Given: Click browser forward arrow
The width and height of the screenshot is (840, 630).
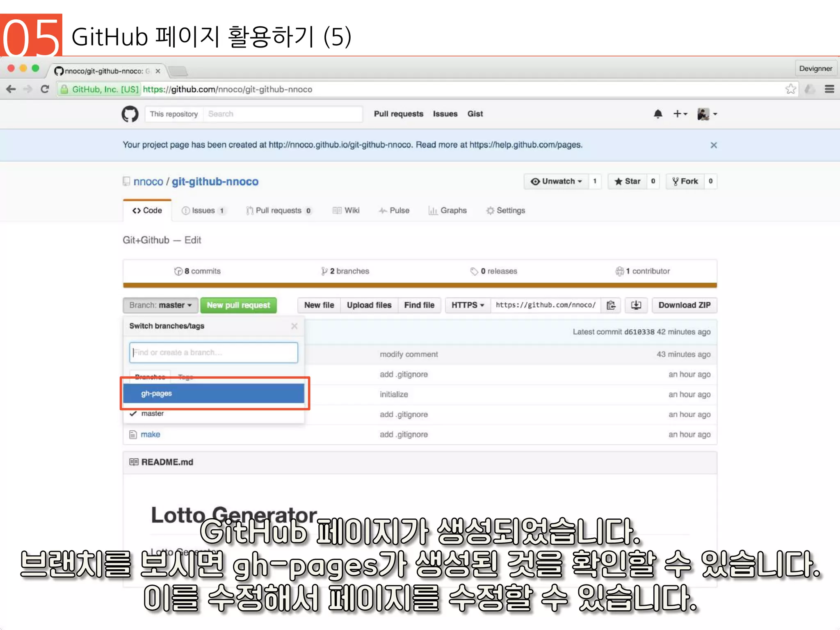Looking at the screenshot, I should (x=27, y=89).
